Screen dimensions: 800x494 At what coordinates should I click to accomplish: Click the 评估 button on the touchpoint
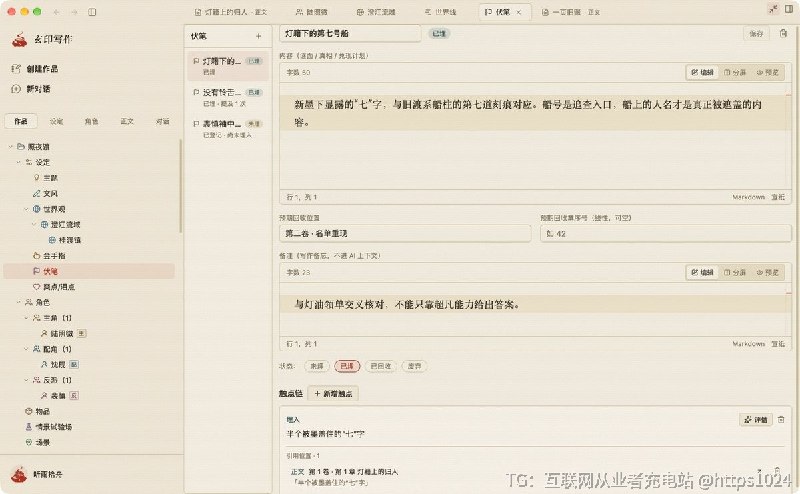[x=756, y=419]
